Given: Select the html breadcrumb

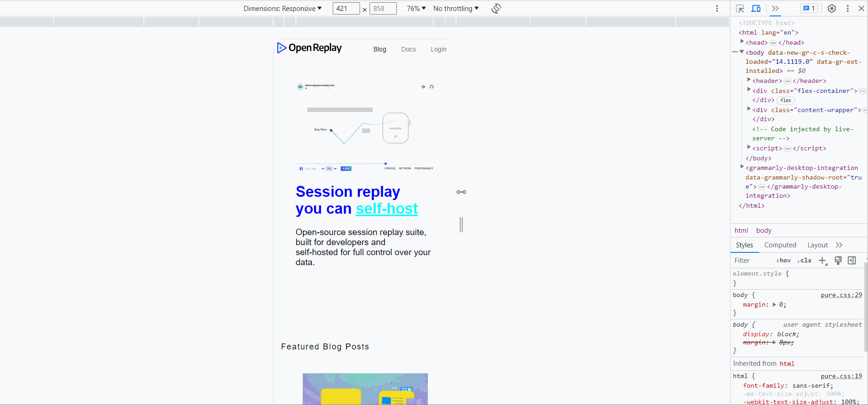Looking at the screenshot, I should click(741, 231).
